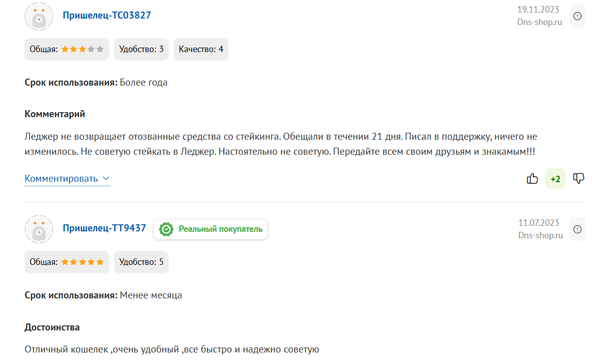Dislike the Ledger staking review with thumbs down
The height and width of the screenshot is (364, 592).
578,179
